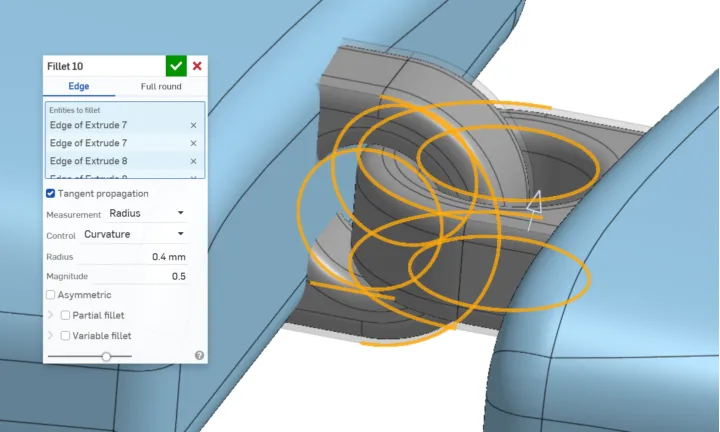This screenshot has height=432, width=720.
Task: Confirm Fillet 10 with green checkmark
Action: (x=176, y=66)
